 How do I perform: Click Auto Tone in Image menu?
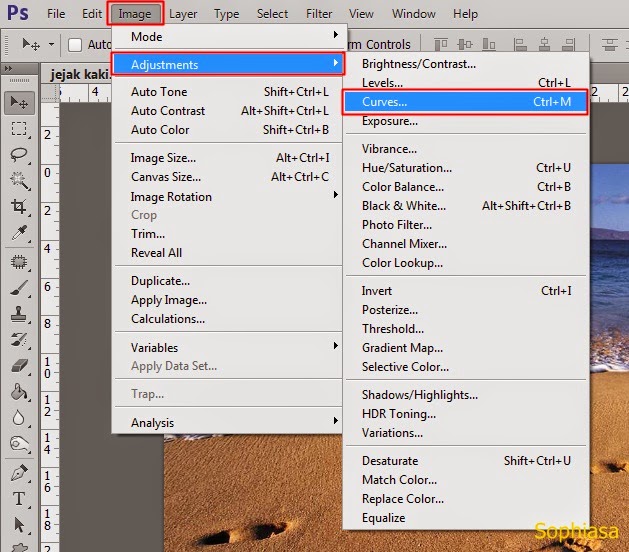tap(229, 92)
